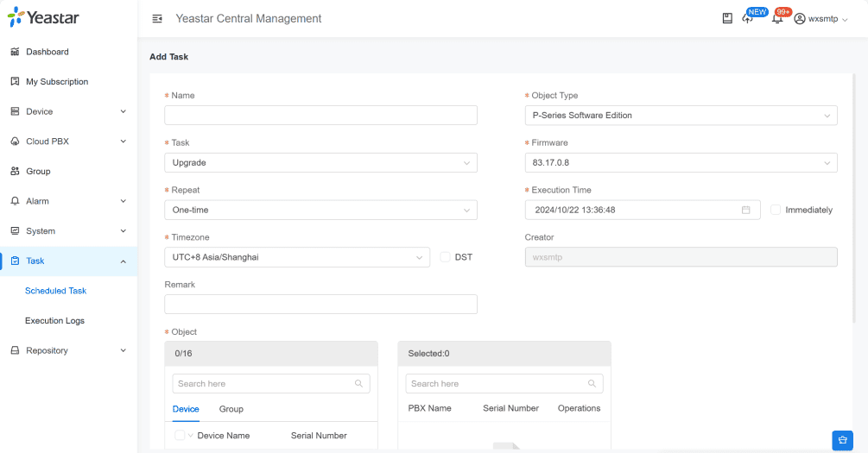868x453 pixels.
Task: Open the cloud upgrade icon marked NEW
Action: click(748, 19)
